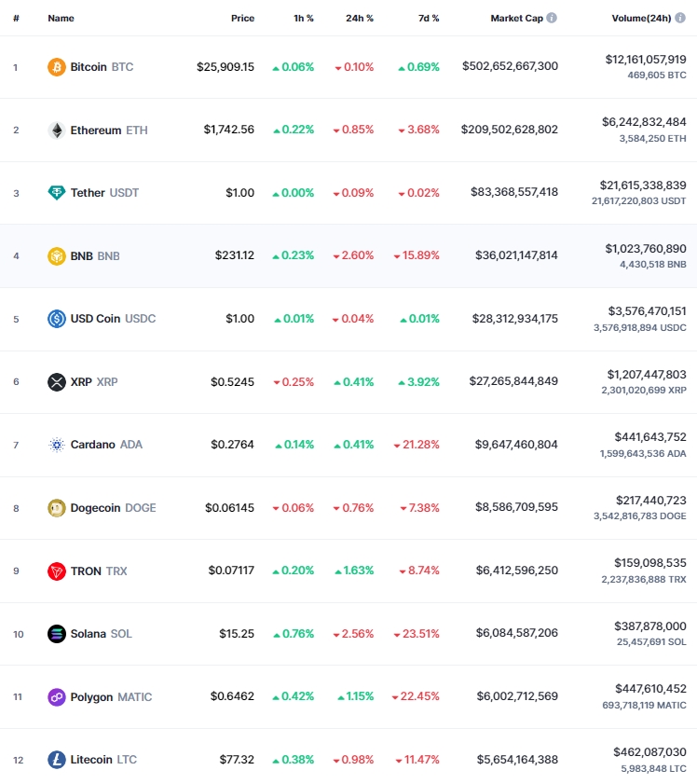Sort by the Name column header
This screenshot has height=784, width=697.
[x=61, y=18]
